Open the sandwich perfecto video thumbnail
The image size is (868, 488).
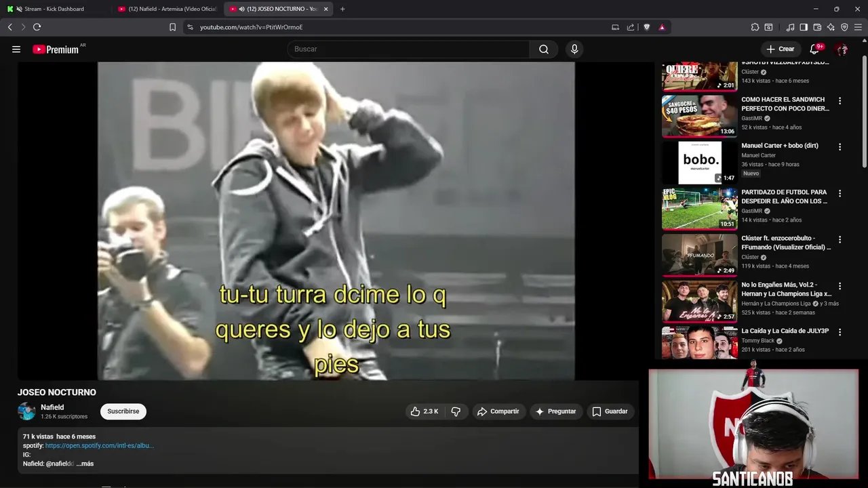[x=699, y=116]
